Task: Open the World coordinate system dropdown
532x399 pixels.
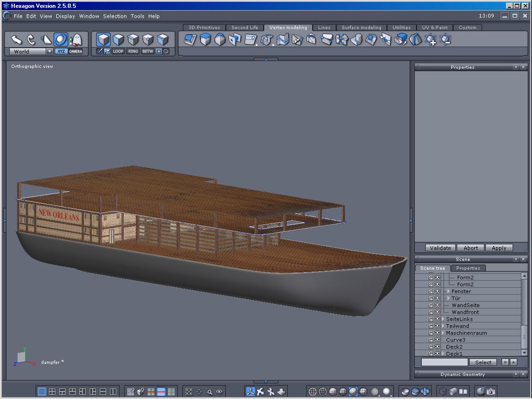Action: 49,52
